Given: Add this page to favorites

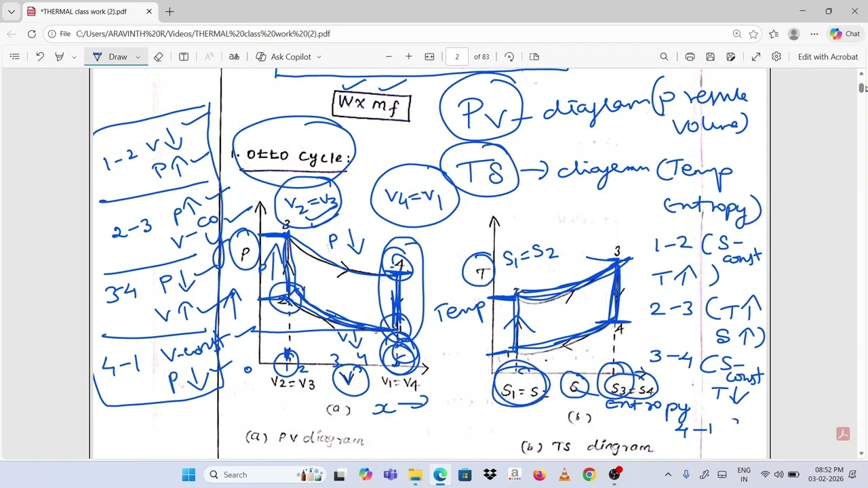Looking at the screenshot, I should tap(753, 34).
